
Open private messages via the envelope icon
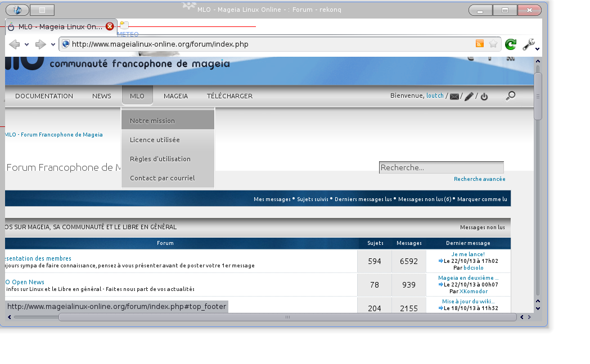click(454, 96)
